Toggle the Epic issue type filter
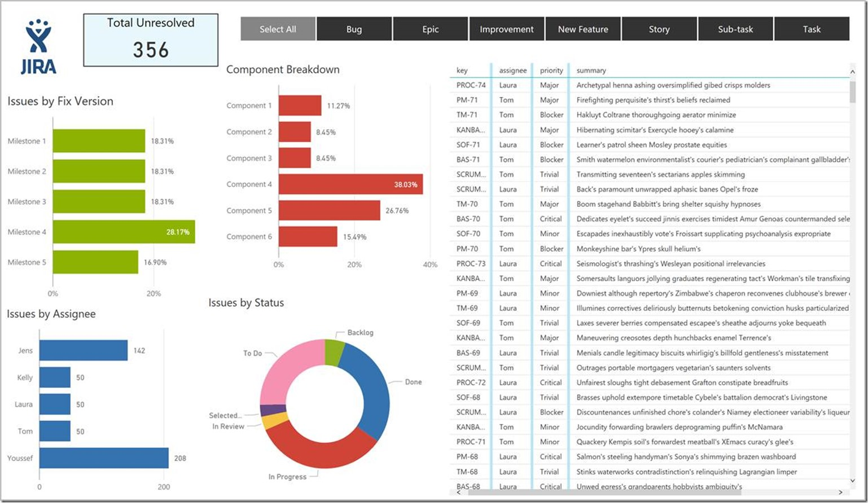This screenshot has height=503, width=868. (431, 29)
